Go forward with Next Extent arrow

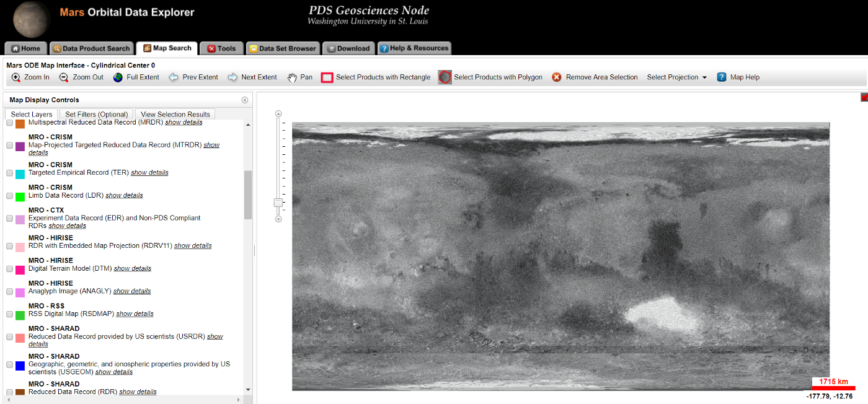232,77
